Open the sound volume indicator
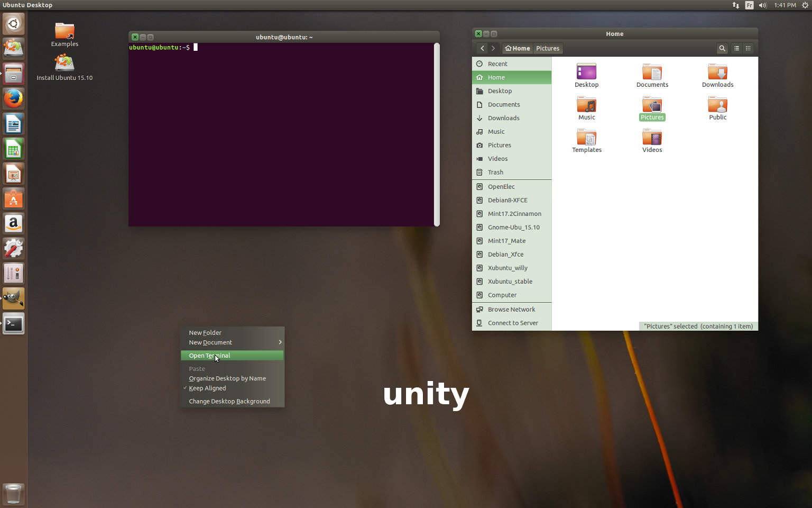The width and height of the screenshot is (812, 508). pyautogui.click(x=763, y=5)
